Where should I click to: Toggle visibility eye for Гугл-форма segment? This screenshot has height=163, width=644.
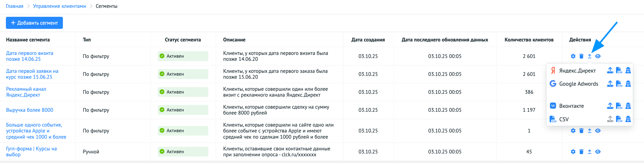(598, 152)
